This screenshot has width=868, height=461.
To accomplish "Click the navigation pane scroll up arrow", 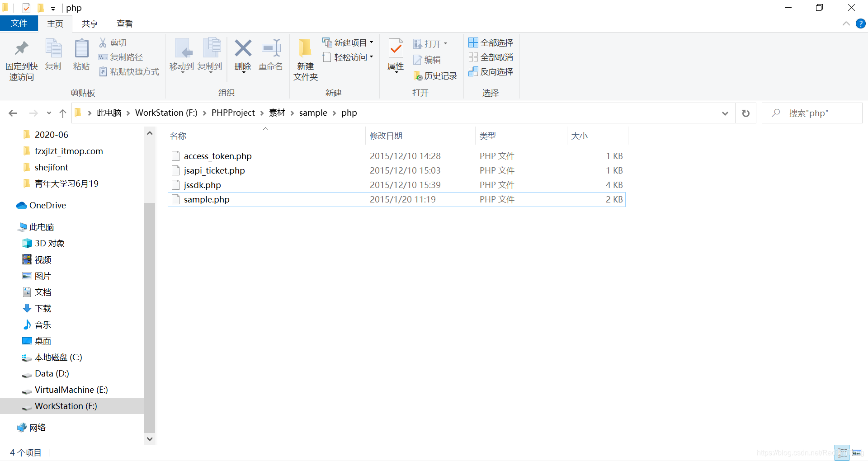I will pos(150,133).
